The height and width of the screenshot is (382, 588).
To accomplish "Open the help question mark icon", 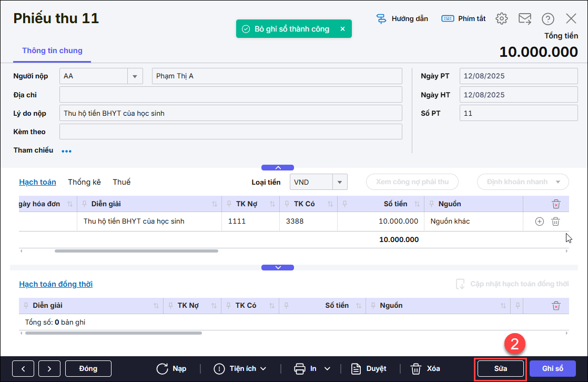I will click(x=548, y=19).
